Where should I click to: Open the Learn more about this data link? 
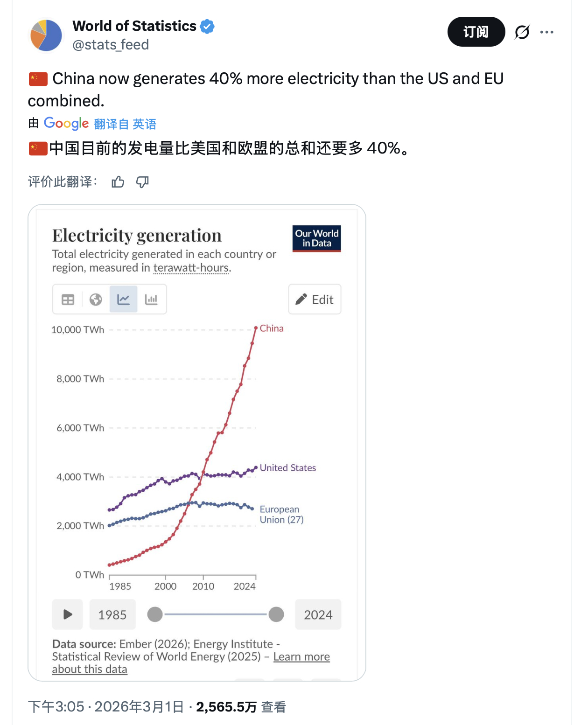(302, 656)
